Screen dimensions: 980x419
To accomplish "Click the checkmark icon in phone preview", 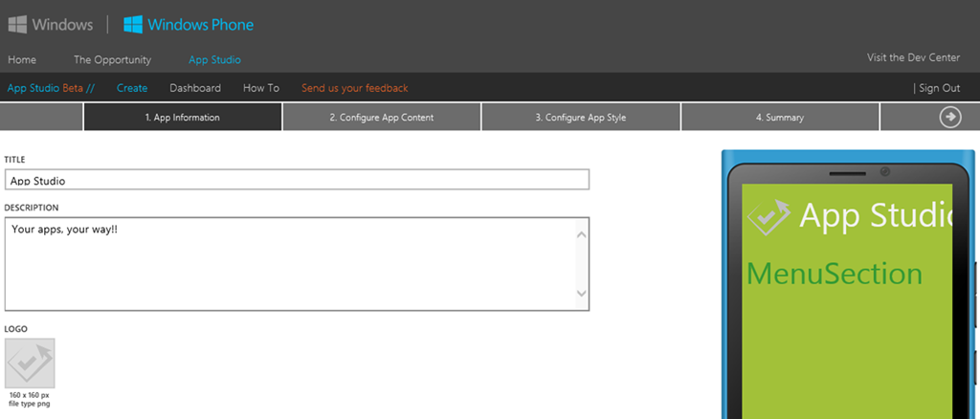I will [x=769, y=217].
